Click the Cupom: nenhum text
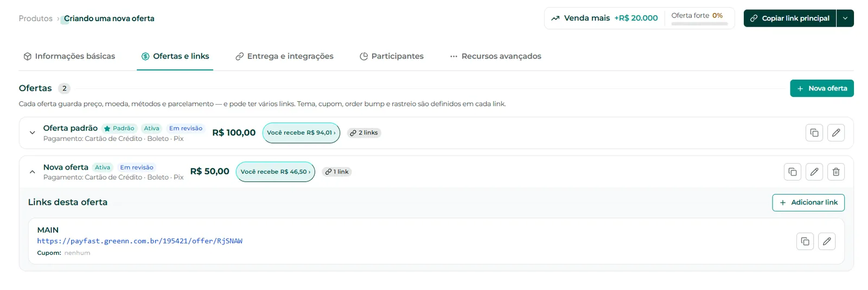 coord(63,253)
